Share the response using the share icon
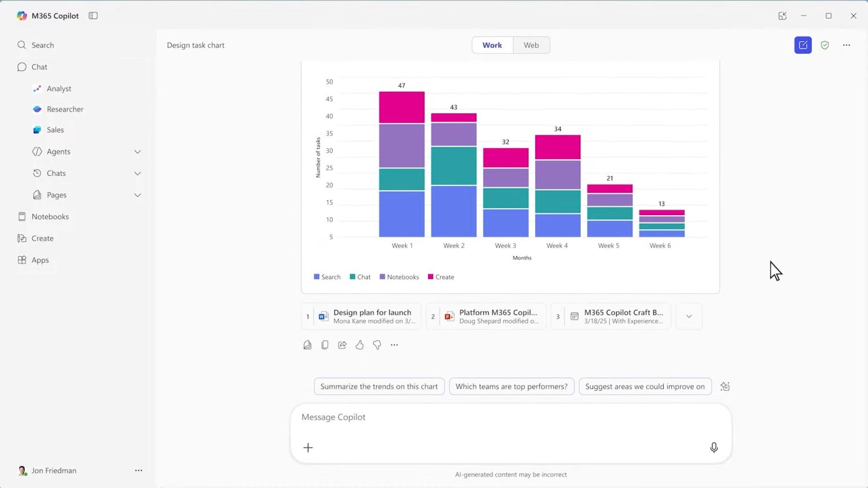 pos(342,345)
